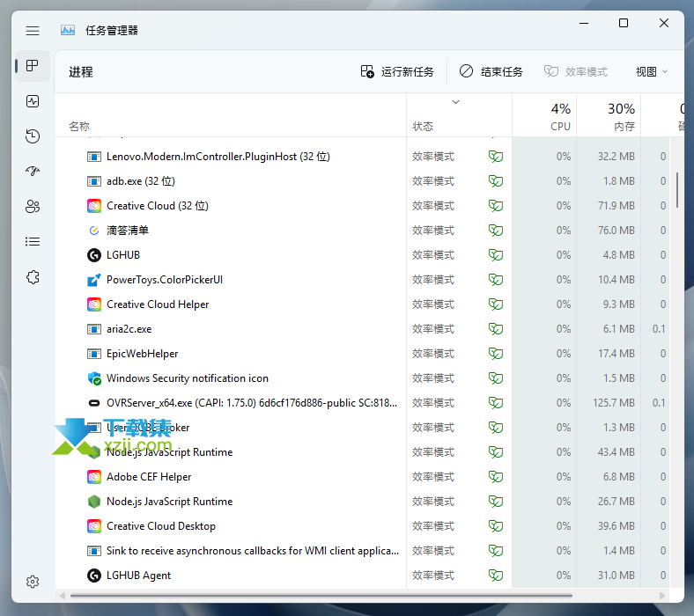Click OVRServer_x64.exe process icon
694x616 pixels.
(x=94, y=403)
